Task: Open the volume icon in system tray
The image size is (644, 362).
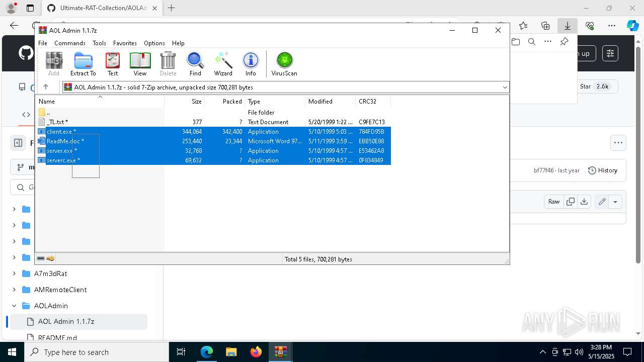Action: click(x=579, y=352)
